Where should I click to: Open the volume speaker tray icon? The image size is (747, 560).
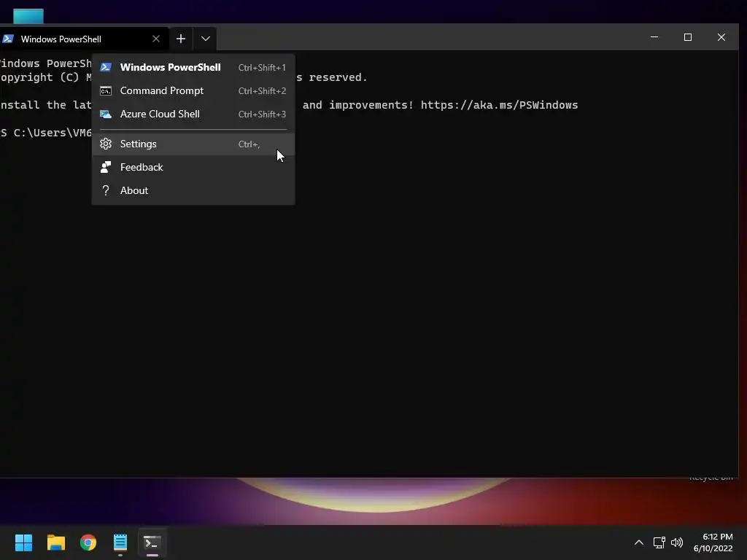(676, 542)
